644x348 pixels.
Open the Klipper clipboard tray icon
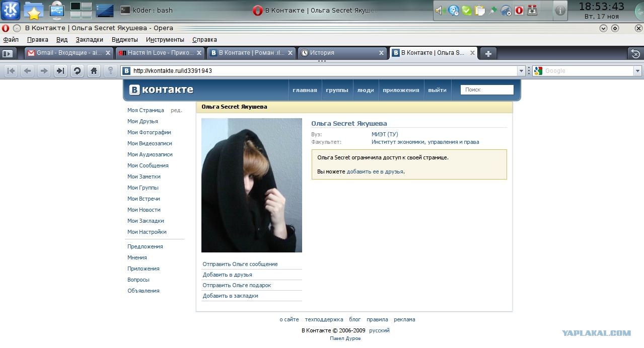coord(480,11)
